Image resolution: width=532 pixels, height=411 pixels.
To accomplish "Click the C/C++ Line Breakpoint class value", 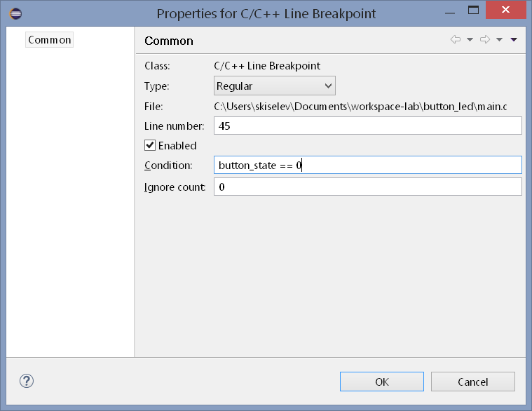I will (x=267, y=66).
